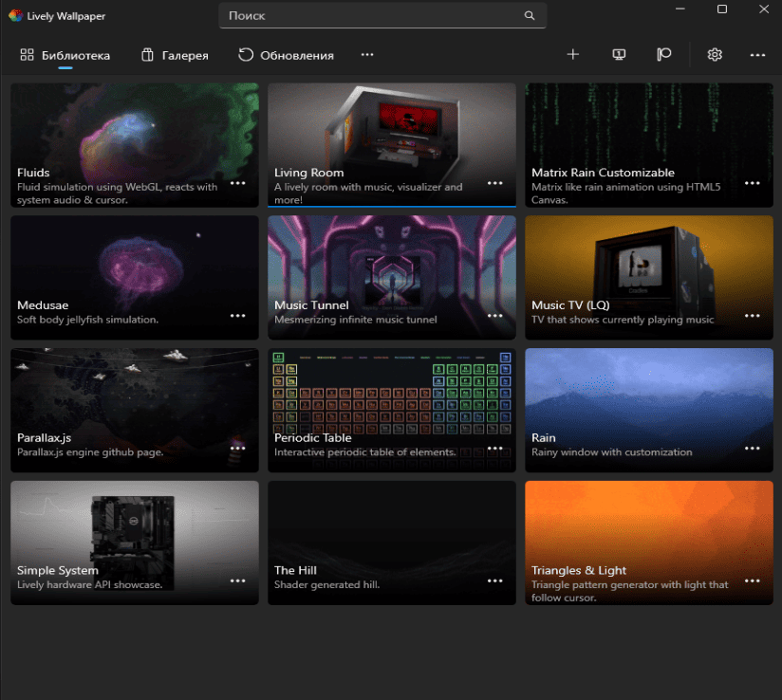
Task: Select the Periodic Table wallpaper thumbnail
Action: click(391, 398)
